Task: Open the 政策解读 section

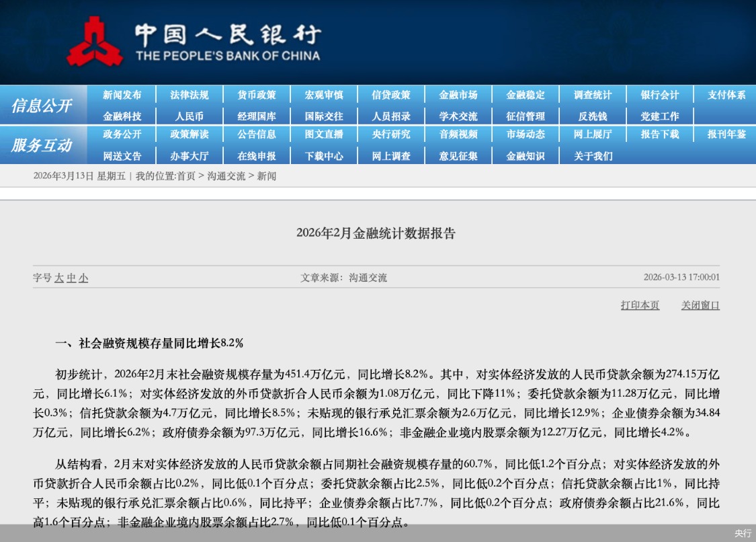Action: pyautogui.click(x=190, y=134)
